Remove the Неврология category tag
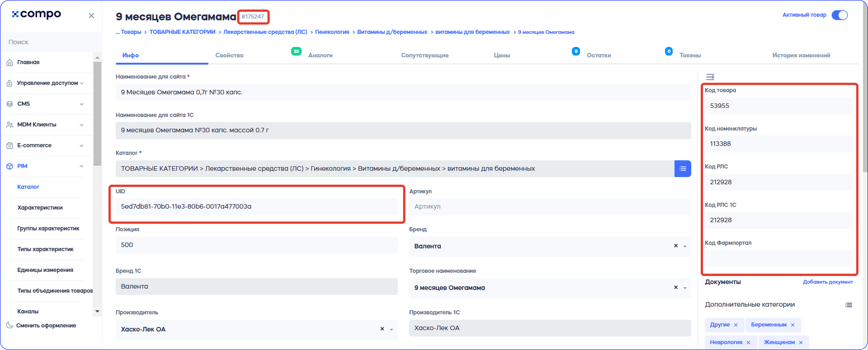 [x=748, y=342]
